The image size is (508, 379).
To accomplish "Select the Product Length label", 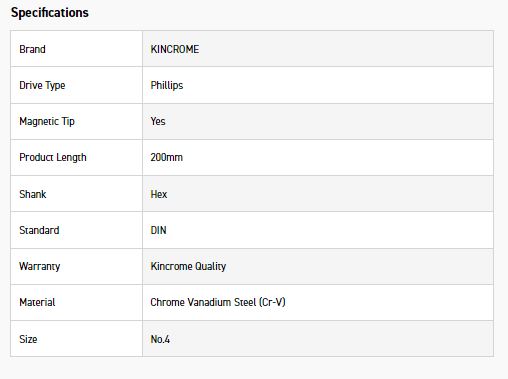I will (53, 158).
